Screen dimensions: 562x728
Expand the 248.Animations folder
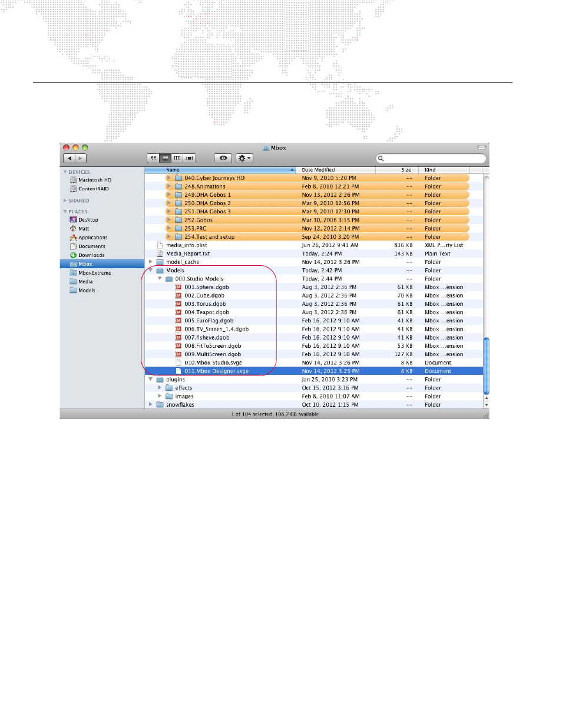click(169, 186)
